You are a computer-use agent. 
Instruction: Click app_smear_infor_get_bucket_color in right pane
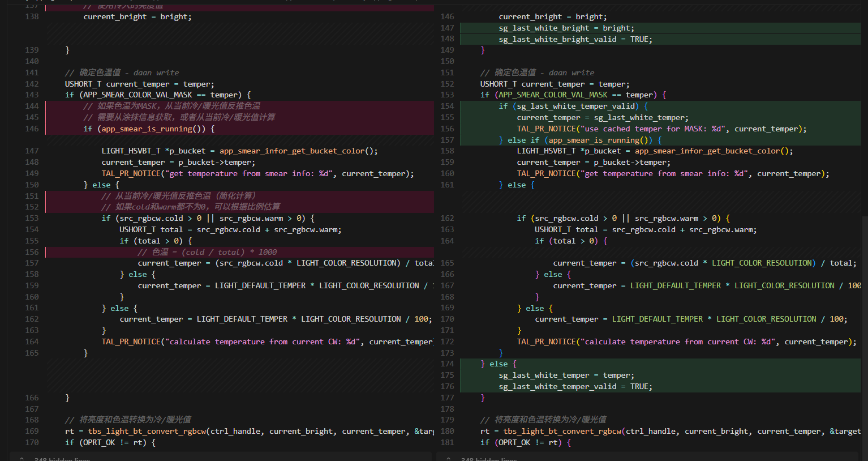tap(707, 151)
